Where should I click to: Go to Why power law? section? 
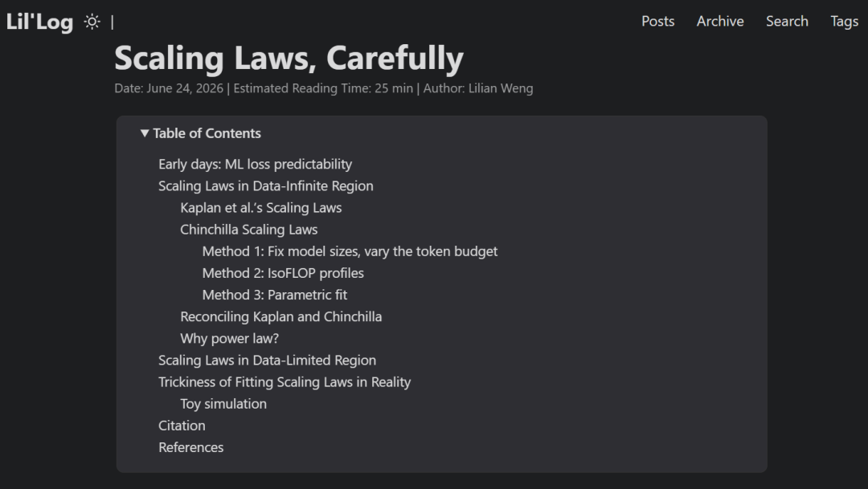click(x=229, y=339)
